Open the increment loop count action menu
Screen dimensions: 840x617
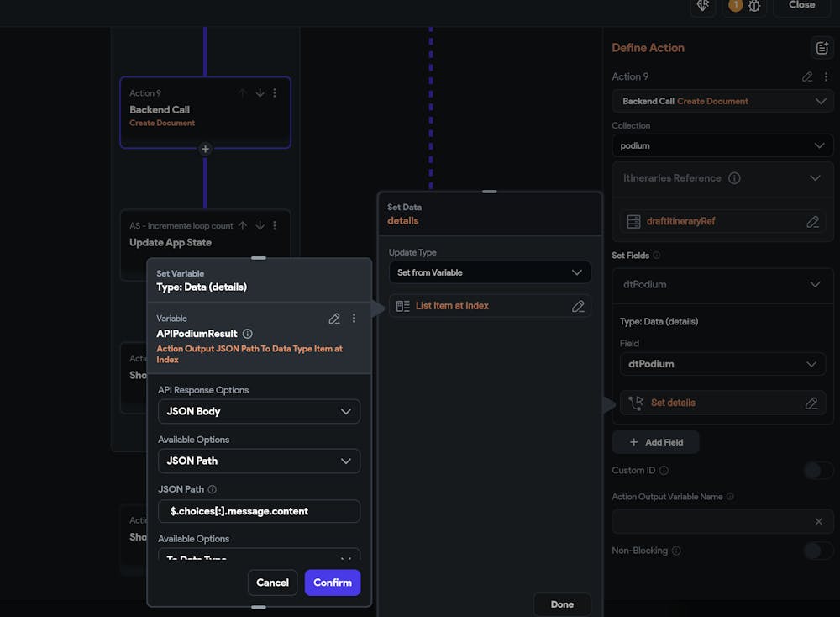pos(275,225)
